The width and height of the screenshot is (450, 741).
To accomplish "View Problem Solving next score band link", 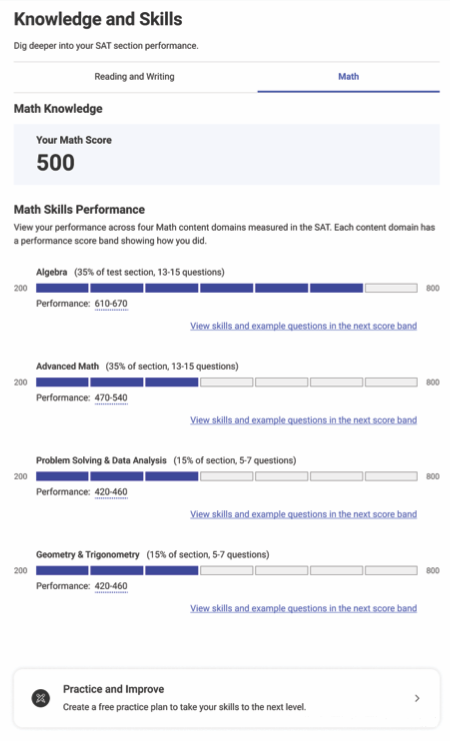I will tap(303, 514).
